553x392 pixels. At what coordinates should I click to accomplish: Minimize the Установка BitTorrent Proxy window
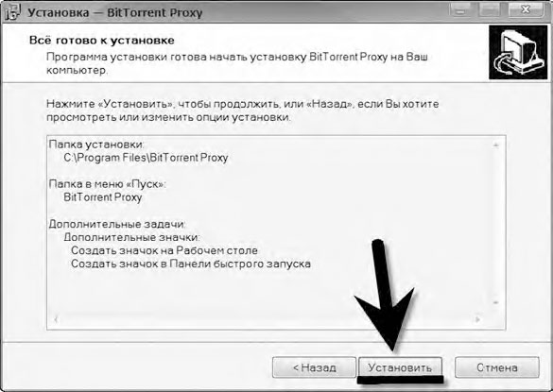tap(460, 9)
